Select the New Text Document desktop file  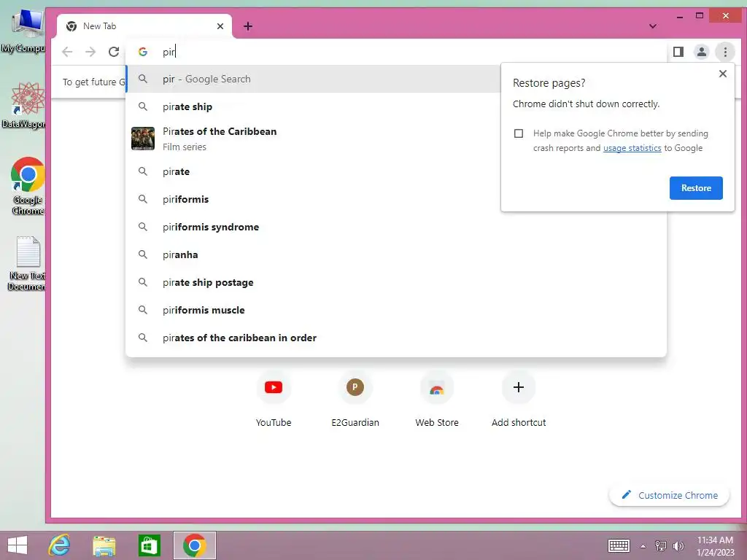[x=27, y=264]
